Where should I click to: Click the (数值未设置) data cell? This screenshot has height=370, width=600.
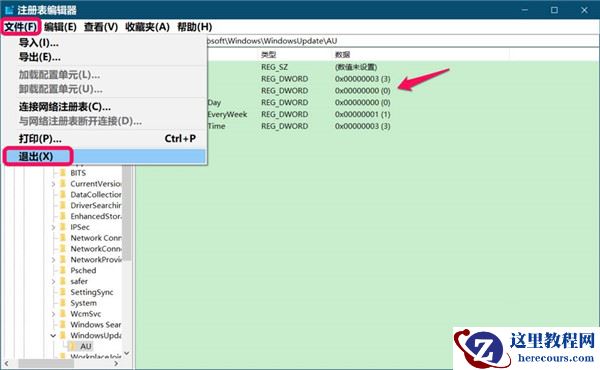click(356, 67)
